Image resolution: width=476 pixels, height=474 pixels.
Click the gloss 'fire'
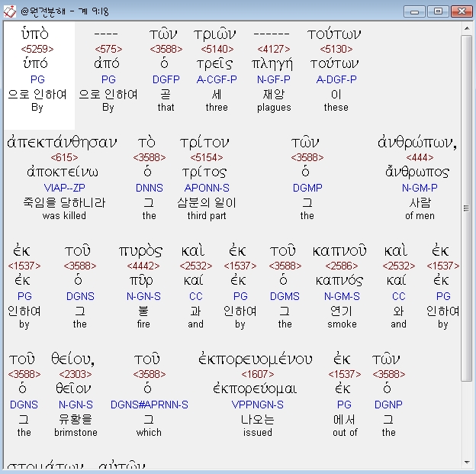pos(143,324)
